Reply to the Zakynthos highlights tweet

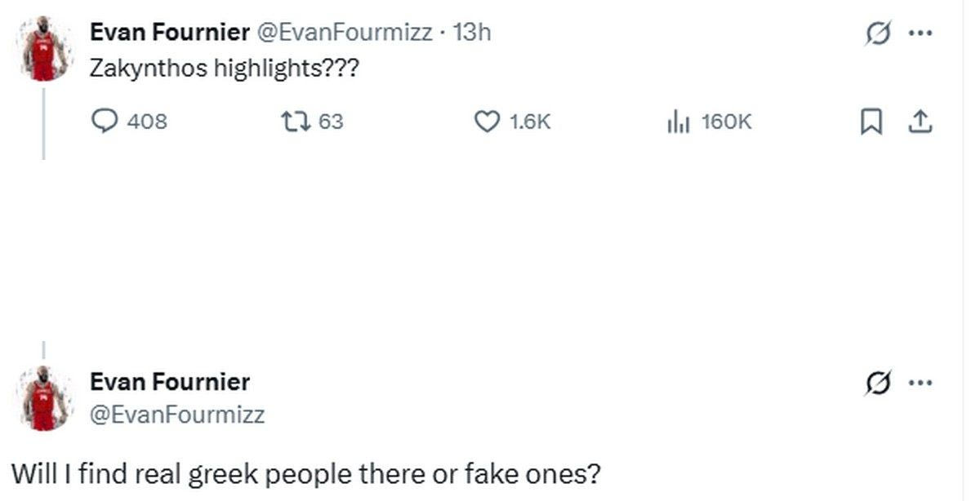(106, 121)
